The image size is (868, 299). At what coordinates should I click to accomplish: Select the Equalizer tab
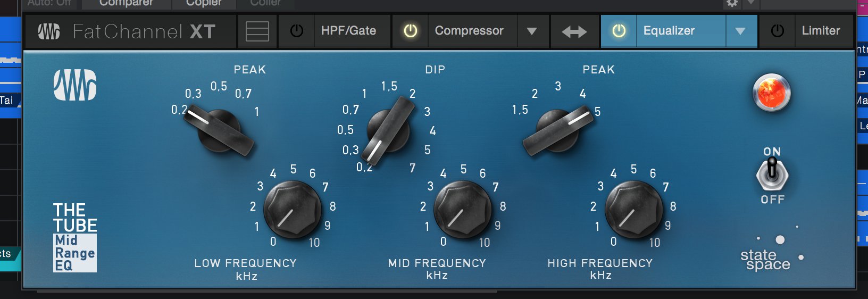(669, 31)
